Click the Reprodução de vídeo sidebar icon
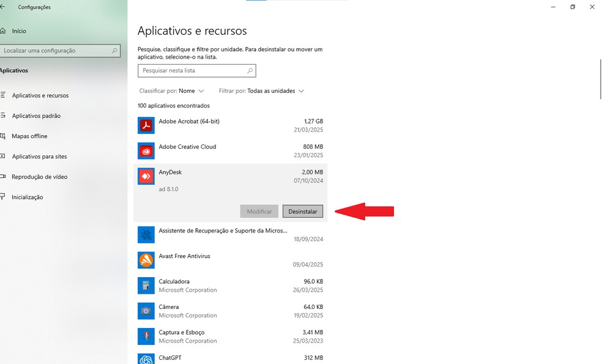This screenshot has height=364, width=602. click(x=2, y=177)
